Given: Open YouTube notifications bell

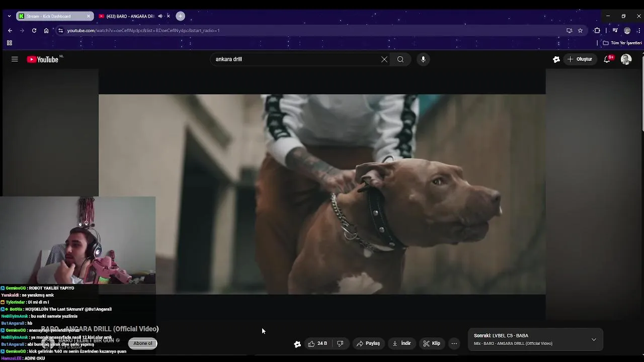Looking at the screenshot, I should click(607, 59).
